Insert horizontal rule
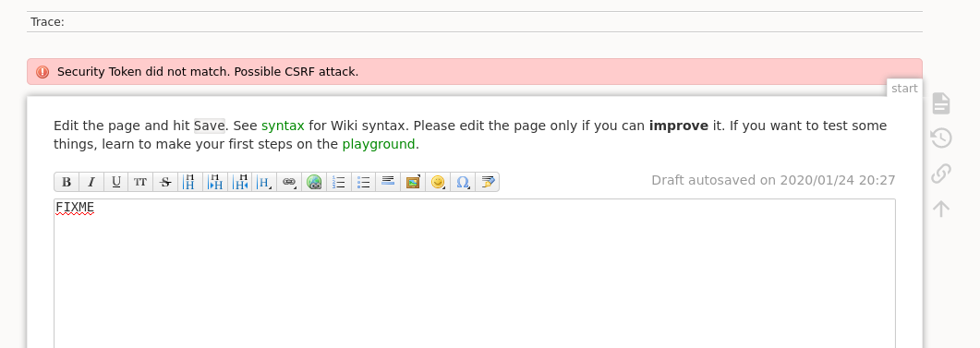 pyautogui.click(x=388, y=182)
